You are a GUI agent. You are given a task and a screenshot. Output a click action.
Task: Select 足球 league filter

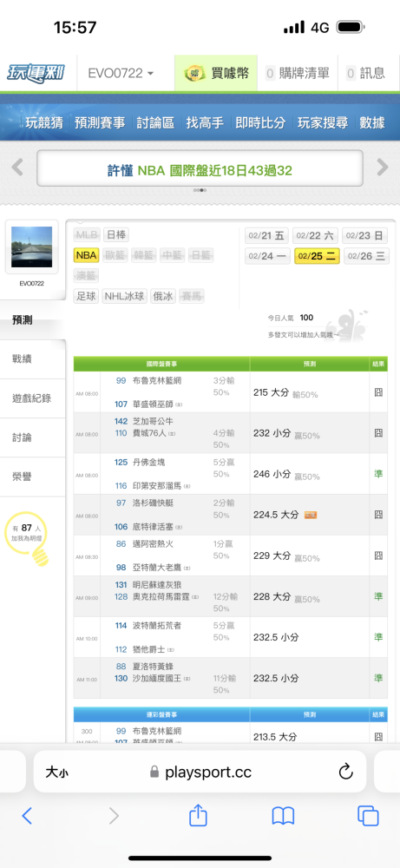tap(86, 296)
